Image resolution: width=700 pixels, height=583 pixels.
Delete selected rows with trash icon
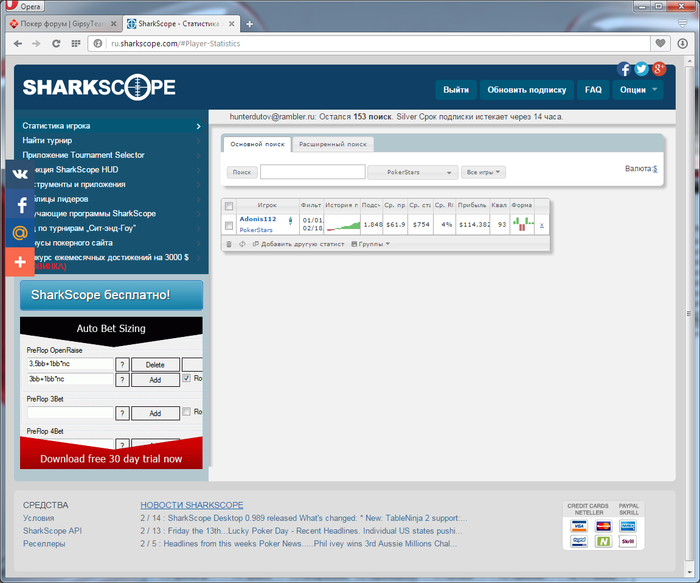tap(229, 244)
